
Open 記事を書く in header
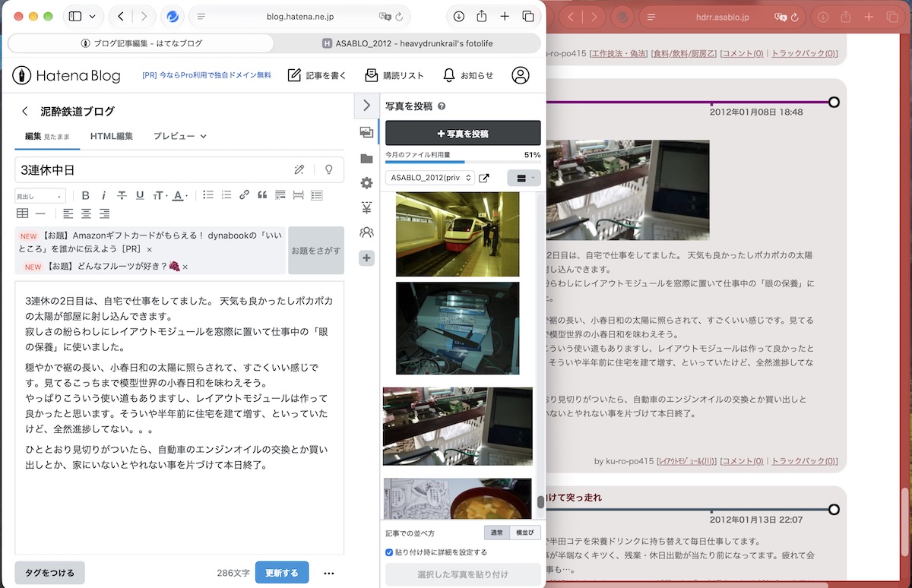click(317, 75)
